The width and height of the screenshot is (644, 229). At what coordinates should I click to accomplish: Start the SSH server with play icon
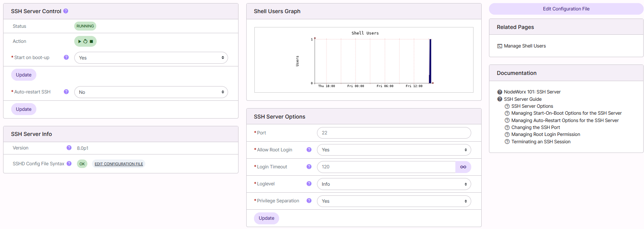click(80, 41)
